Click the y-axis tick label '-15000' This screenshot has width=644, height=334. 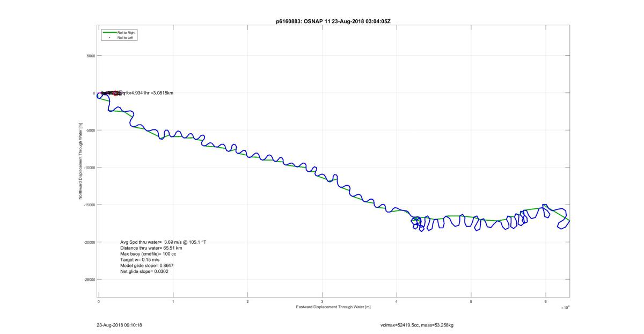point(89,205)
